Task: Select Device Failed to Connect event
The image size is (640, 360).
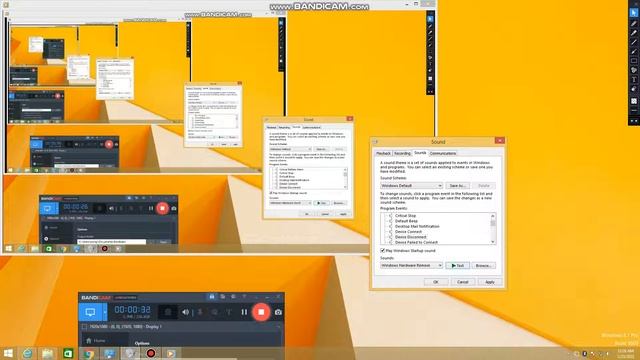Action: [416, 242]
